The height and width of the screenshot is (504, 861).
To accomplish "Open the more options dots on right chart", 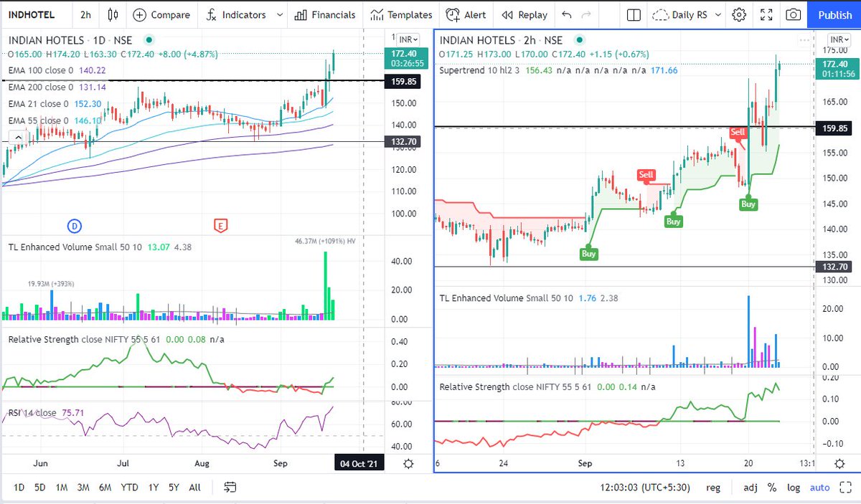I will coord(804,40).
